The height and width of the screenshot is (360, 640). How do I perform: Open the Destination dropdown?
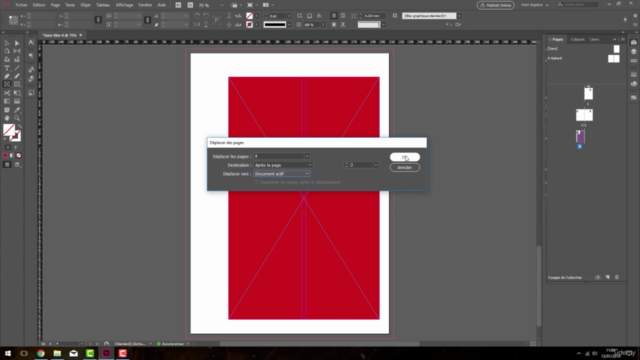pyautogui.click(x=283, y=165)
